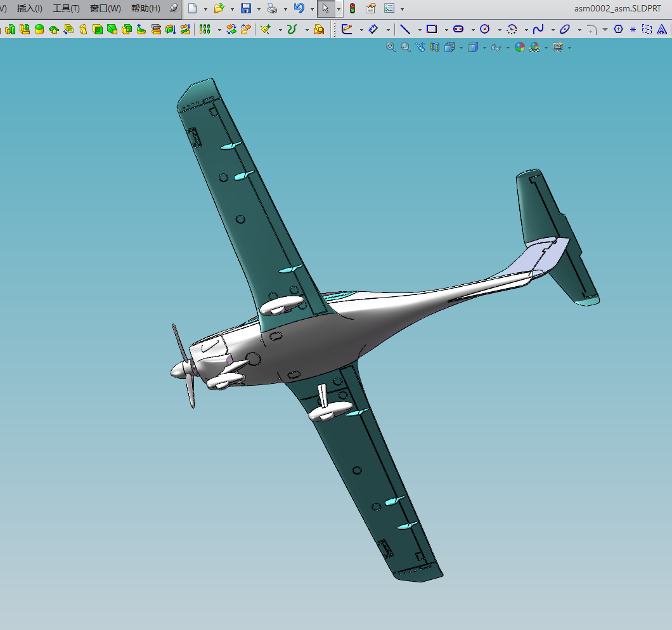Screen dimensions: 672x630
Task: Click the Open file folder icon
Action: click(219, 9)
